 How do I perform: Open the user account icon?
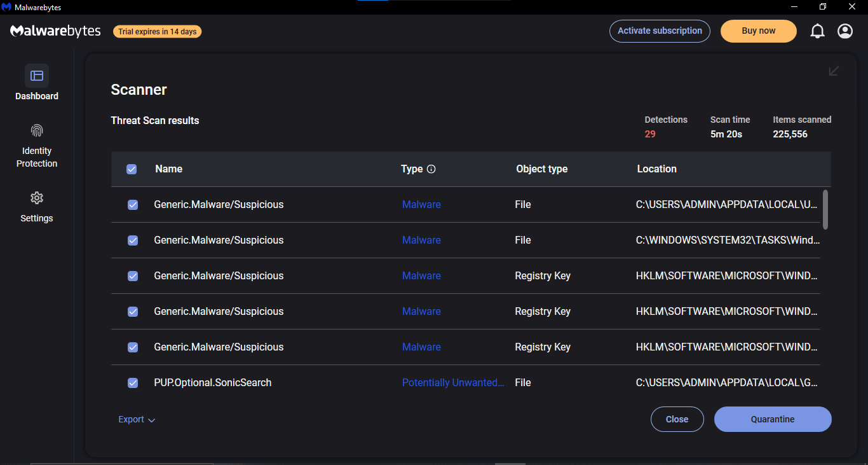click(x=845, y=31)
